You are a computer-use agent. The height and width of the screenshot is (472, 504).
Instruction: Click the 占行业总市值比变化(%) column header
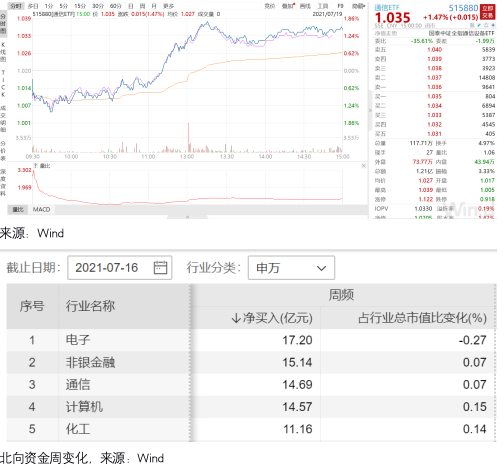click(422, 318)
